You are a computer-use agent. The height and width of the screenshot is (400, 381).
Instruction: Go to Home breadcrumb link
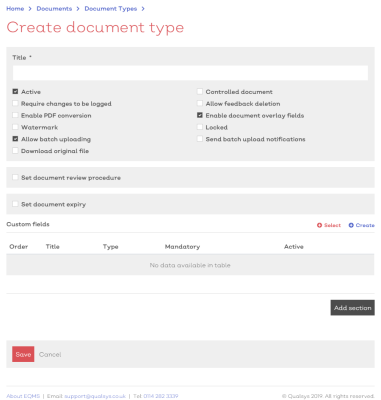tap(15, 9)
